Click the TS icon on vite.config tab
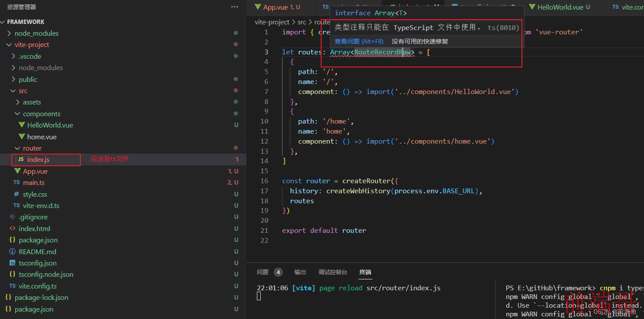644x319 pixels. click(615, 7)
